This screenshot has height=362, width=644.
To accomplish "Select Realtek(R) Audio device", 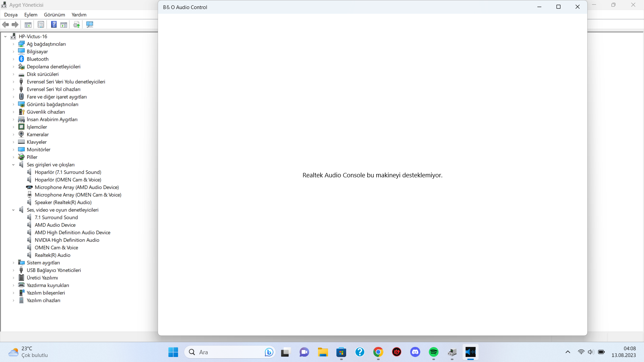I will [x=52, y=255].
